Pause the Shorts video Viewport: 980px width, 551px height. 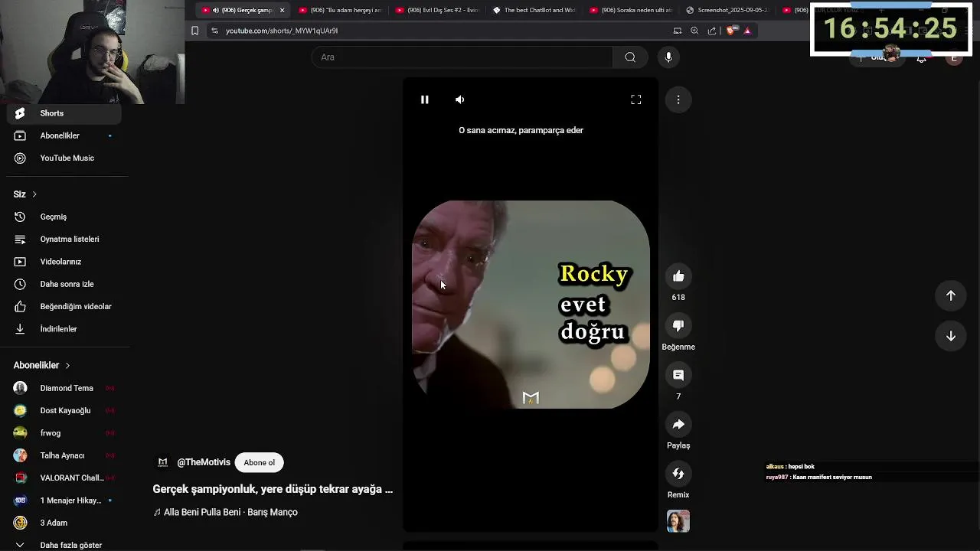424,99
